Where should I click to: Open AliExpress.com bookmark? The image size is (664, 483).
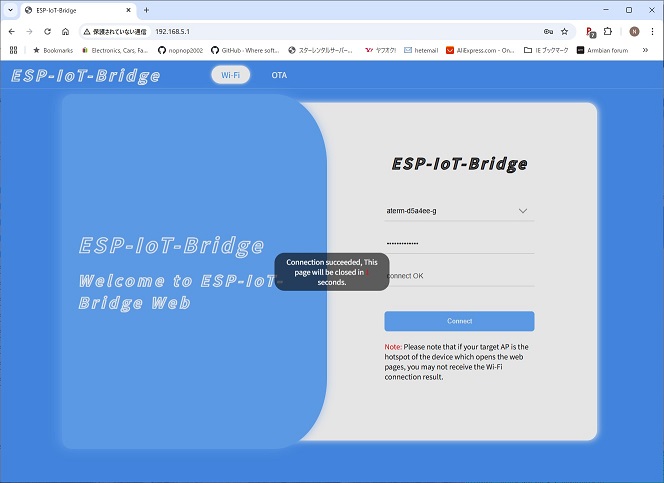[480, 50]
